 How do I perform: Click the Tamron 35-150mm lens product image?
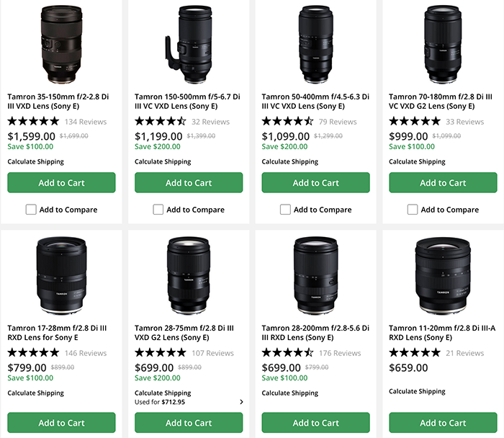tap(61, 45)
